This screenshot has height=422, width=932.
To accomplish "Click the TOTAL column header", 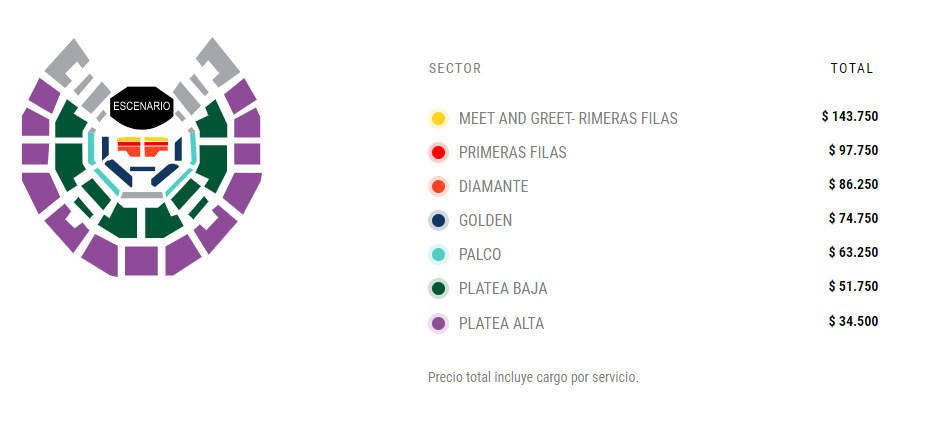I will click(852, 69).
